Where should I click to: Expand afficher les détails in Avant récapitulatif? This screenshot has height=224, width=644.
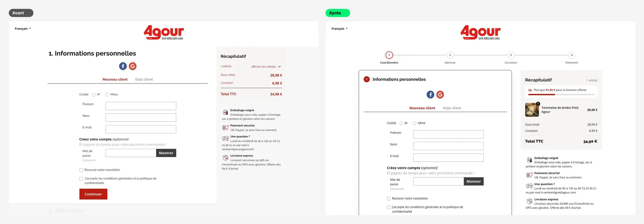pyautogui.click(x=266, y=67)
